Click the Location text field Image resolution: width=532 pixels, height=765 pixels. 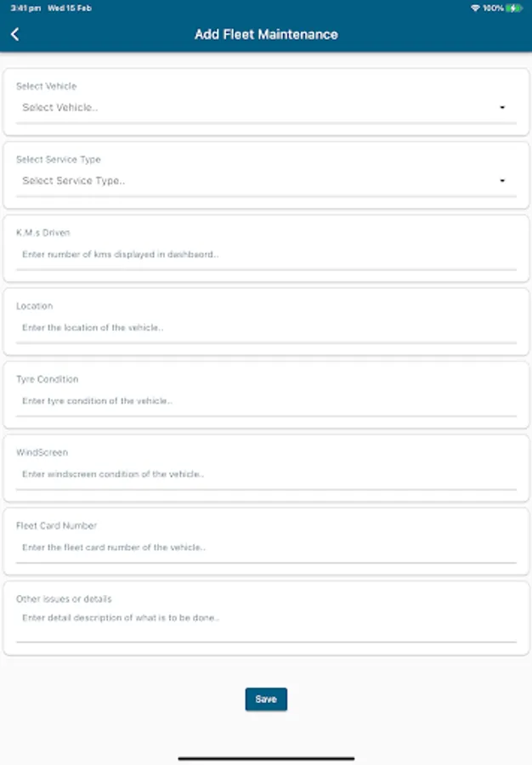(x=265, y=327)
